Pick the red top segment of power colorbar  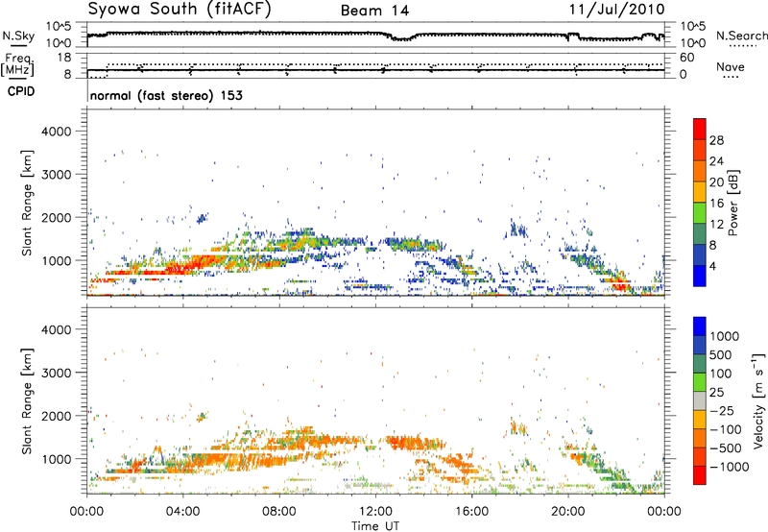click(700, 129)
